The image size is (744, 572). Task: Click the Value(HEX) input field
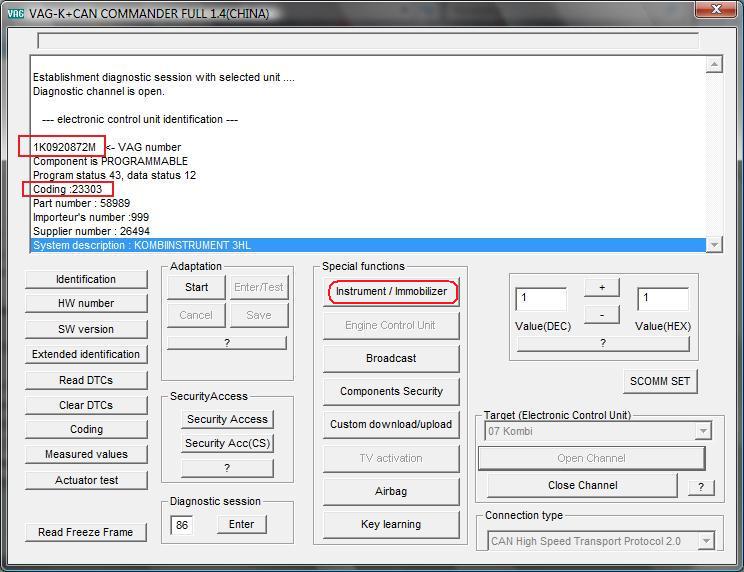click(663, 299)
